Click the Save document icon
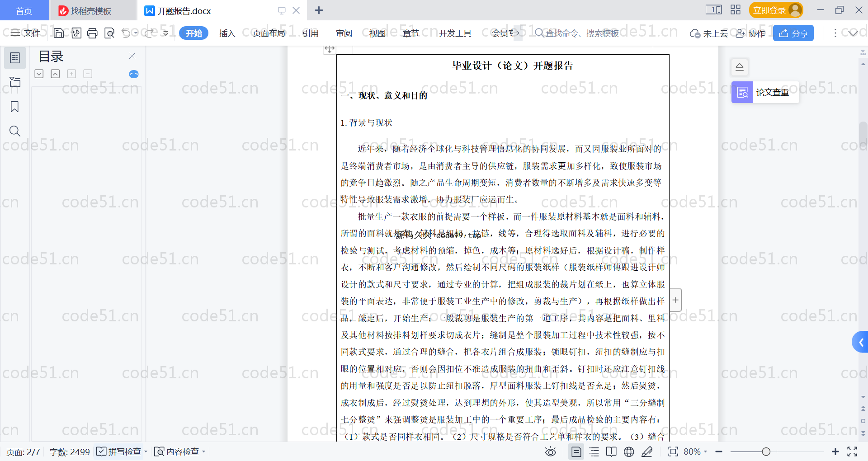Viewport: 868px width, 461px height. point(59,33)
